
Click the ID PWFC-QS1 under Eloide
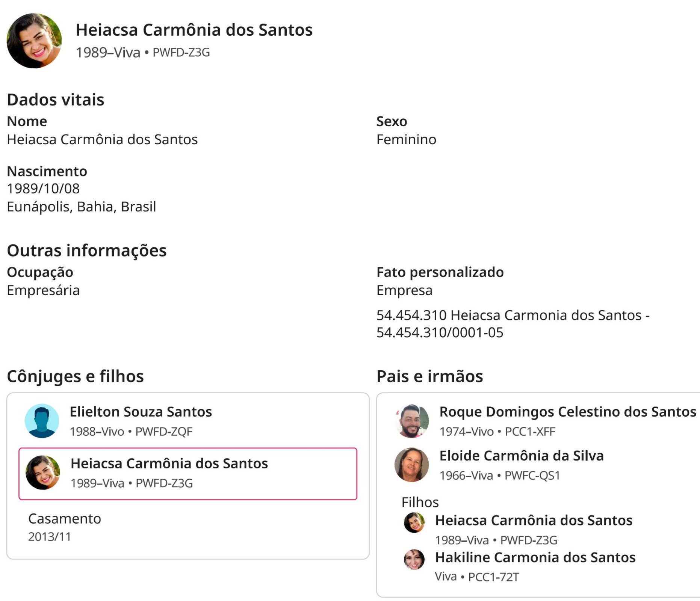click(x=532, y=476)
